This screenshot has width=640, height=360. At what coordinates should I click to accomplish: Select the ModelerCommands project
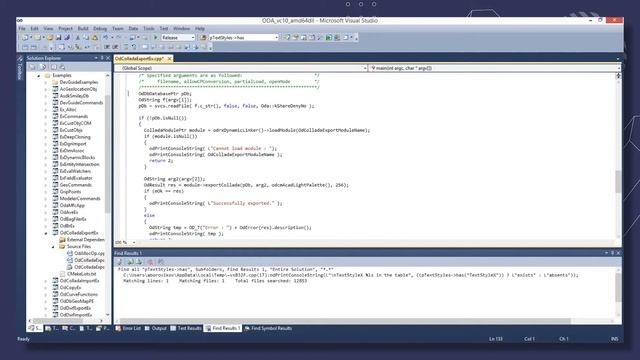80,198
